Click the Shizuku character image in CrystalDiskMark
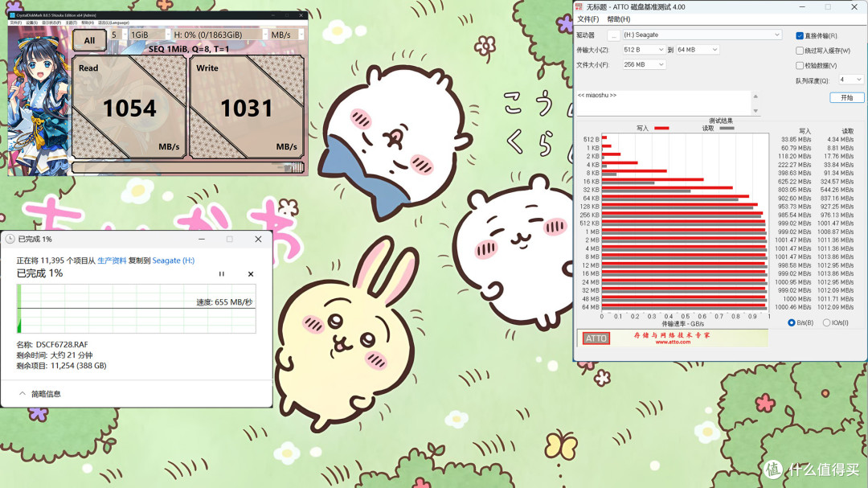This screenshot has width=868, height=488. click(x=39, y=100)
